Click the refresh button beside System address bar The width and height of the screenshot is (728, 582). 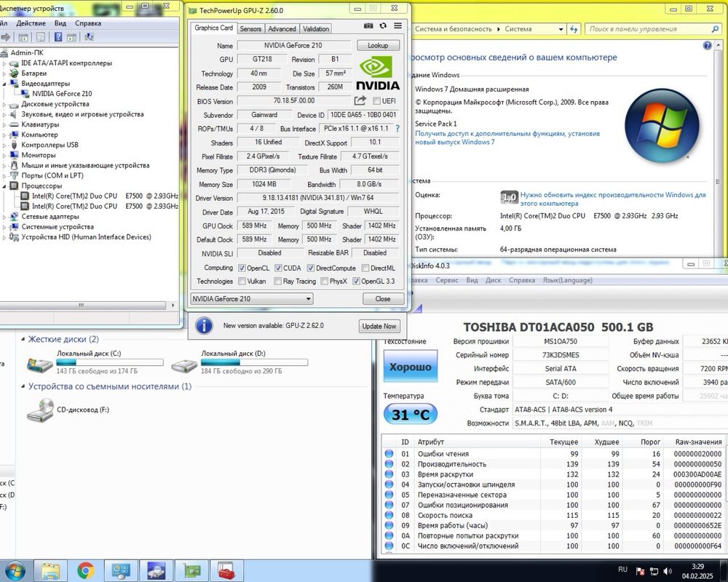coord(574,29)
